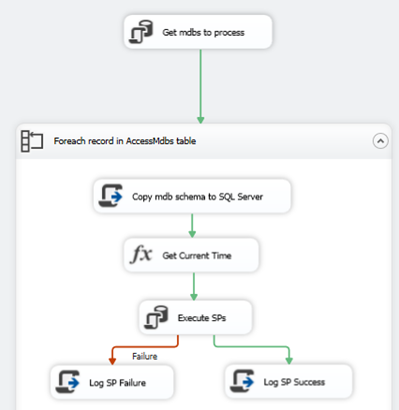Click the fx expression icon on Get Current Time
Image resolution: width=399 pixels, height=410 pixels.
coord(141,255)
